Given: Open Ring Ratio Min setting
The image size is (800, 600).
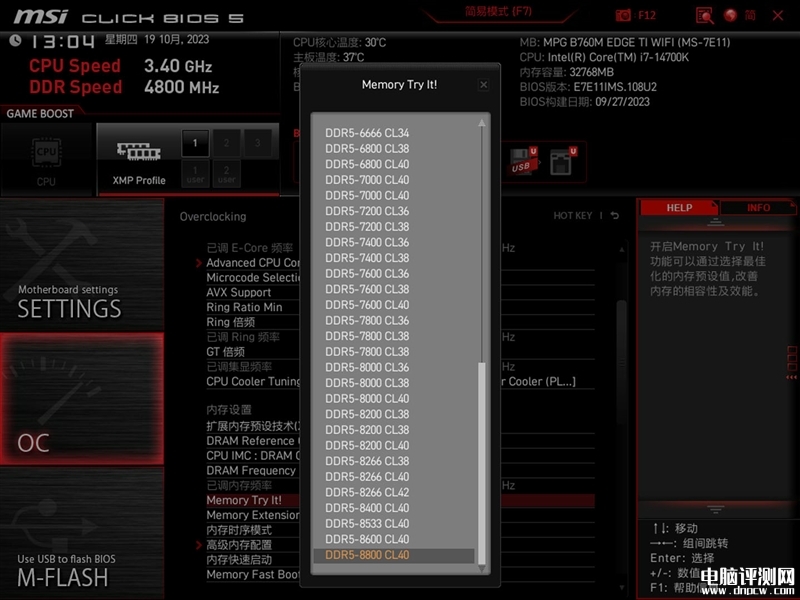Looking at the screenshot, I should (x=244, y=307).
